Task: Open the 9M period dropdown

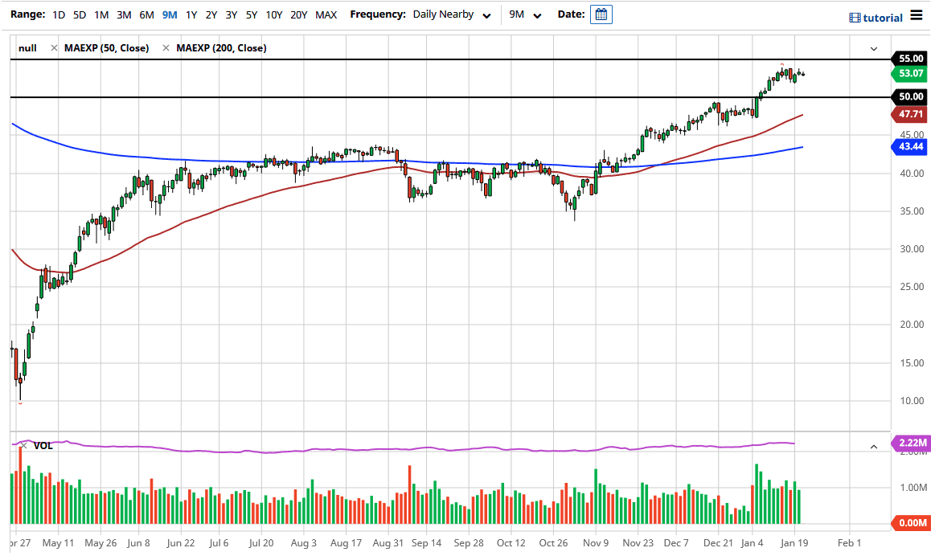Action: point(526,14)
